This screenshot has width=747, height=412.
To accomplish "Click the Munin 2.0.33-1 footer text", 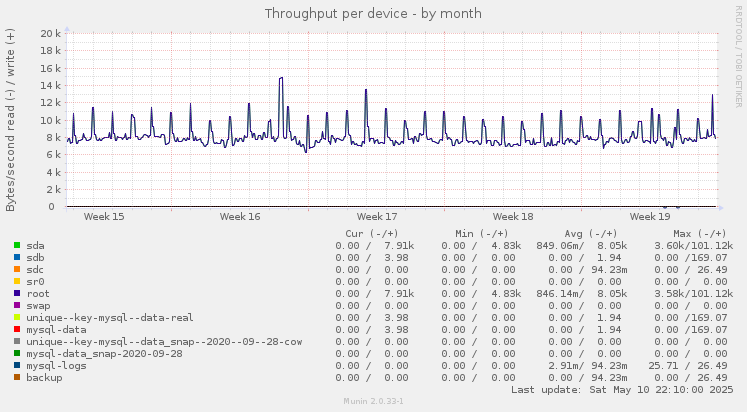I will coord(374,402).
